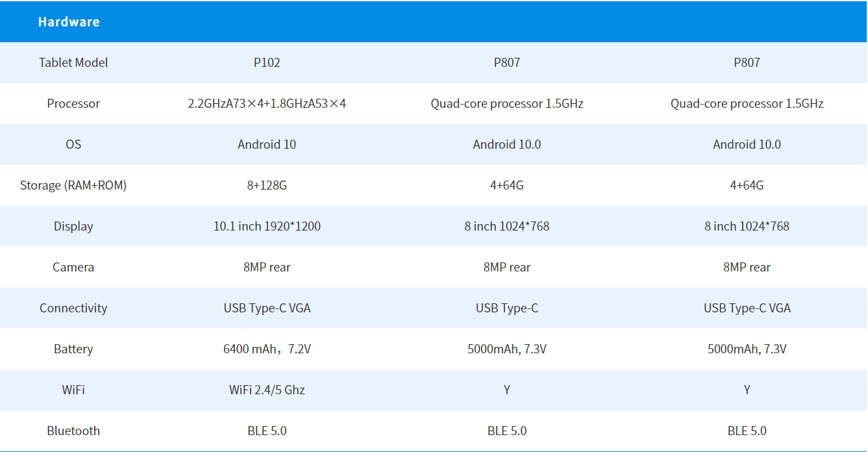Viewport: 868px width, 452px height.
Task: Select the 'Tablet Model' row label
Action: pos(73,62)
